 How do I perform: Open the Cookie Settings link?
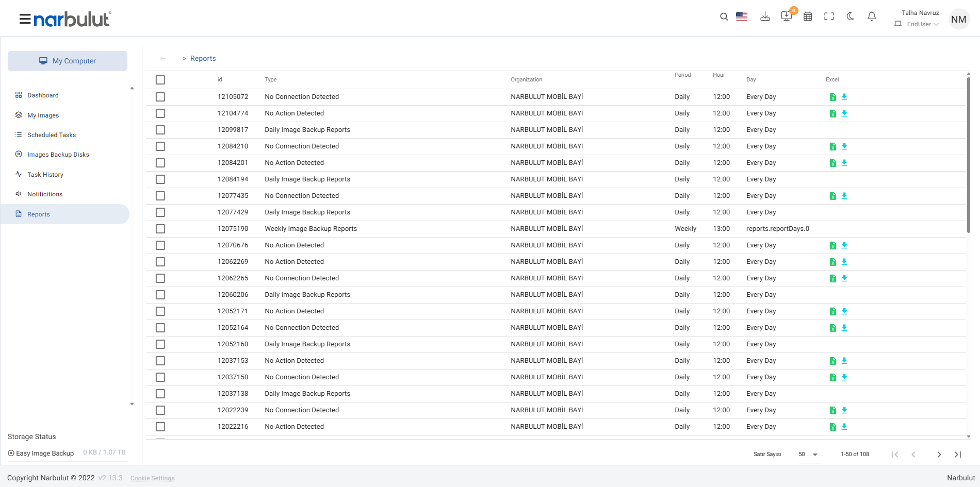pyautogui.click(x=152, y=478)
